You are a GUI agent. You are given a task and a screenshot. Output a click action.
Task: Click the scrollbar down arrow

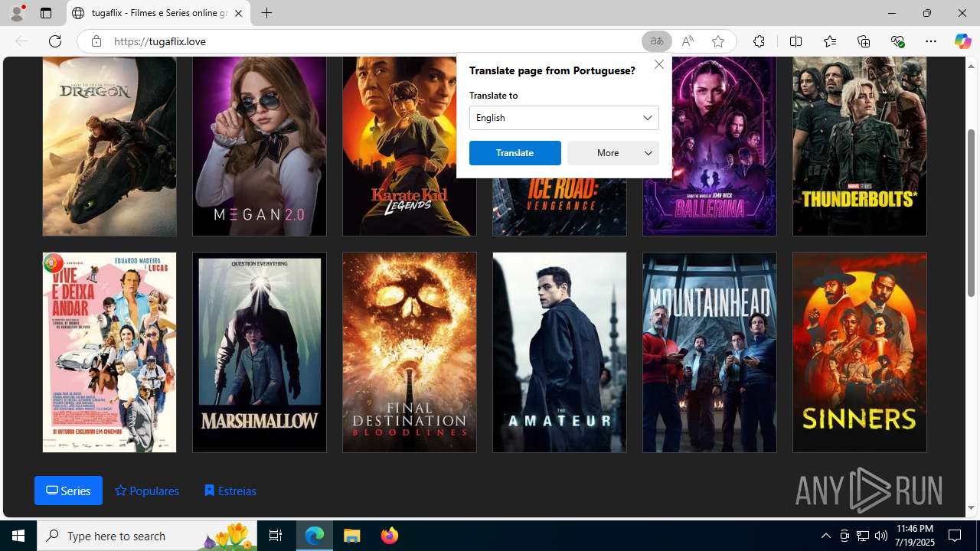click(x=971, y=508)
